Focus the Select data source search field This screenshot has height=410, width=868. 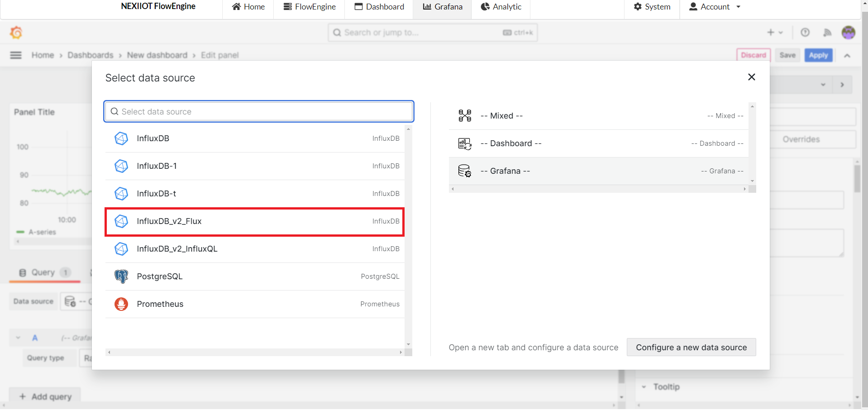pyautogui.click(x=259, y=112)
